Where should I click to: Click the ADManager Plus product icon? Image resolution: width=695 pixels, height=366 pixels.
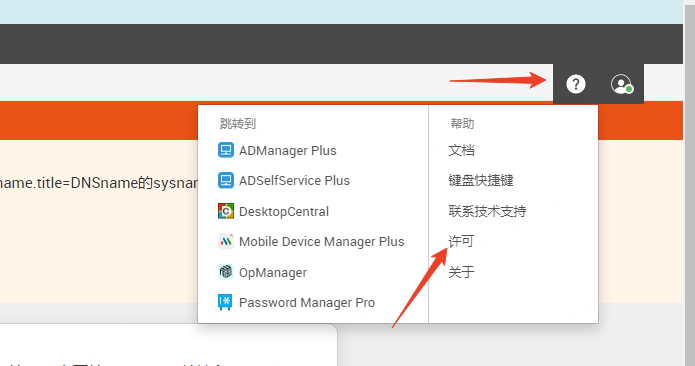click(x=226, y=150)
